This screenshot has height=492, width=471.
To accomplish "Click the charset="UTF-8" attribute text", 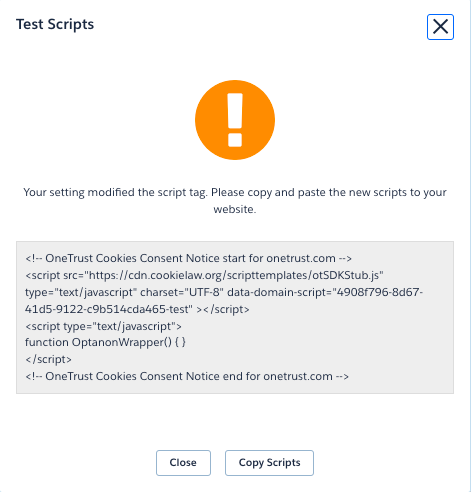I will (182, 292).
